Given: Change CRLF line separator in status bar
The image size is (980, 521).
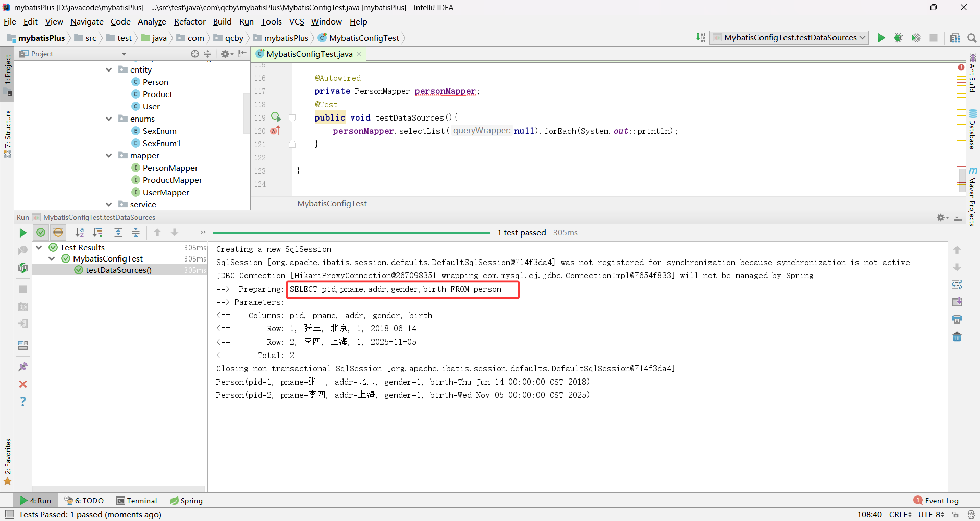Looking at the screenshot, I should click(900, 514).
